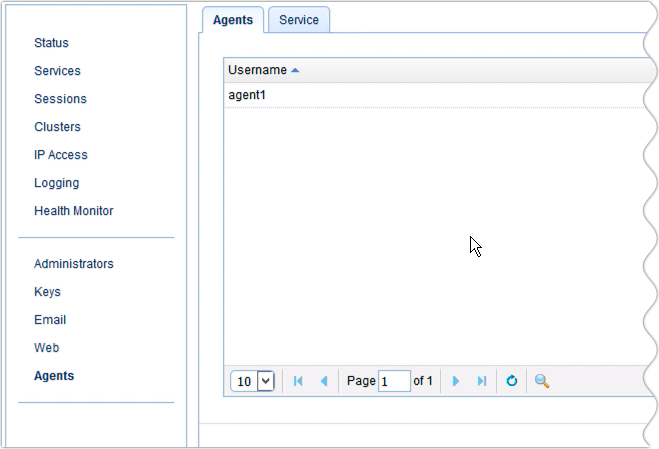
Task: Go to Clusters section
Action: click(x=57, y=127)
